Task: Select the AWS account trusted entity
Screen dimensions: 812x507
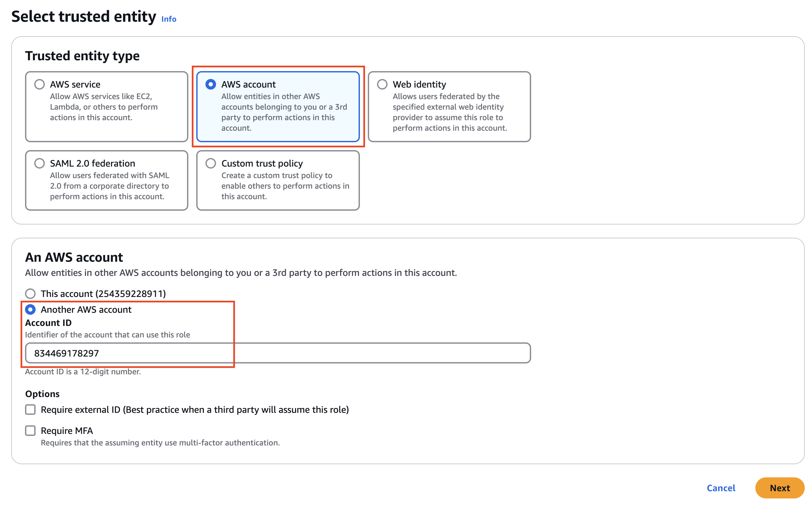Action: tap(211, 84)
